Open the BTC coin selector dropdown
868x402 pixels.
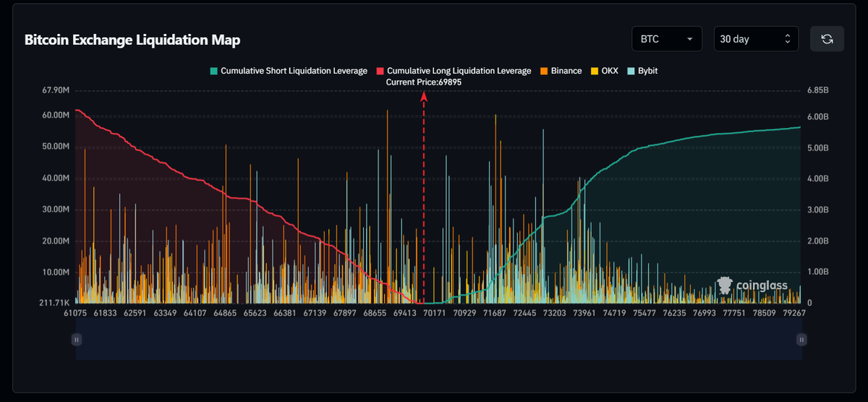click(666, 39)
